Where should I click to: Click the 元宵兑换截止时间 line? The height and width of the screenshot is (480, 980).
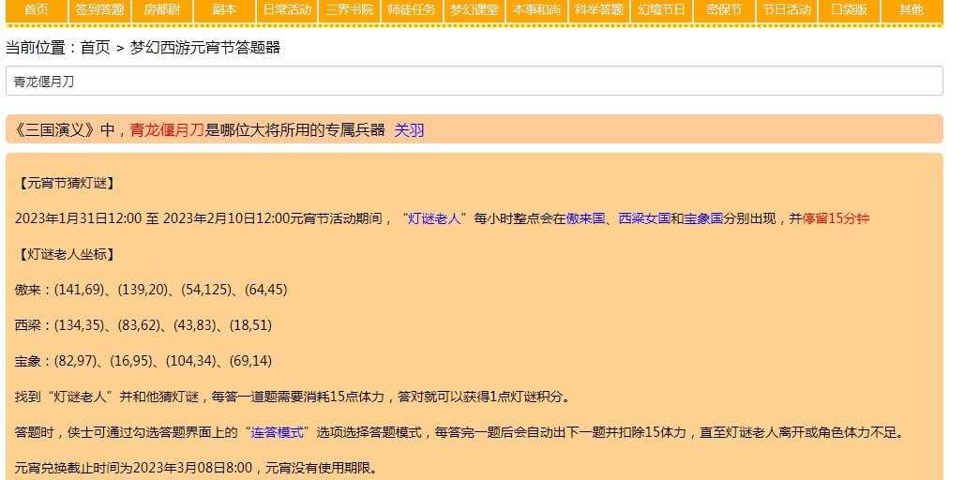coord(196,468)
